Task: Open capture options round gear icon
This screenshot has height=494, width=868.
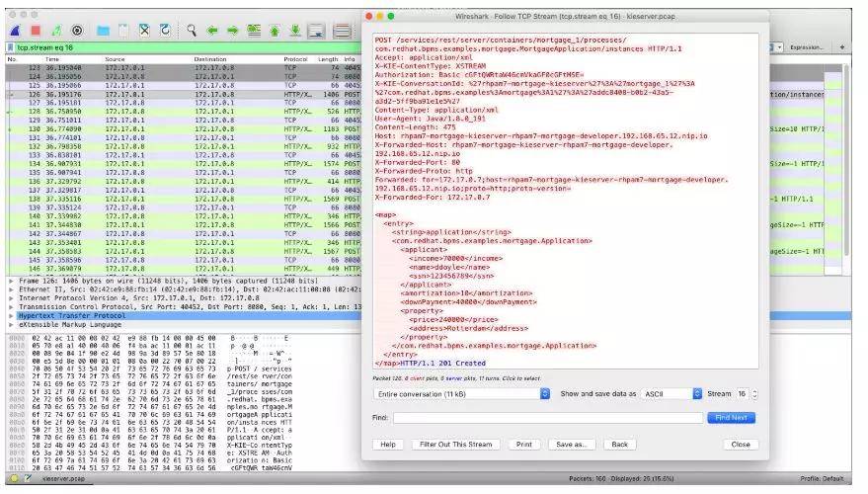Action: click(77, 31)
